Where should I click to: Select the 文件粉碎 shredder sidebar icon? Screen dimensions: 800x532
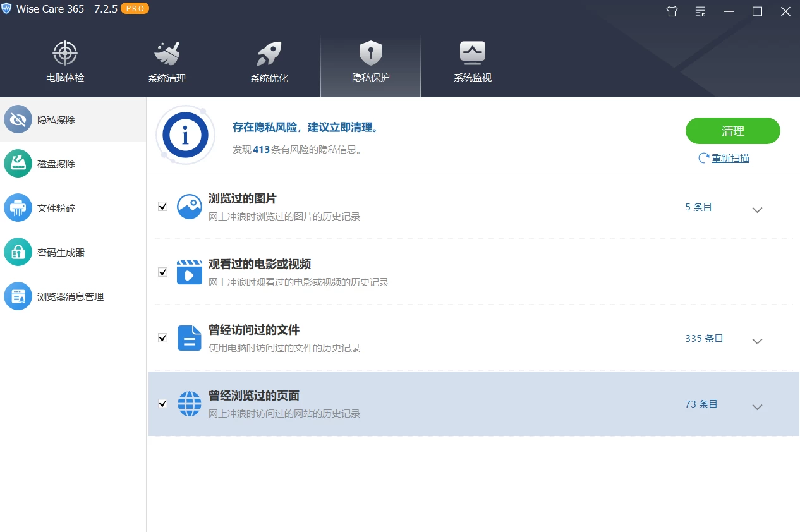[x=18, y=208]
